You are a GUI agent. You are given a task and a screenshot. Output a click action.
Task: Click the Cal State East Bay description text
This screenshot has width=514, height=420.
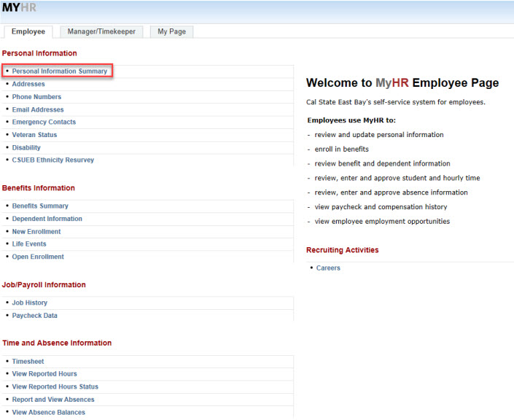tap(396, 102)
